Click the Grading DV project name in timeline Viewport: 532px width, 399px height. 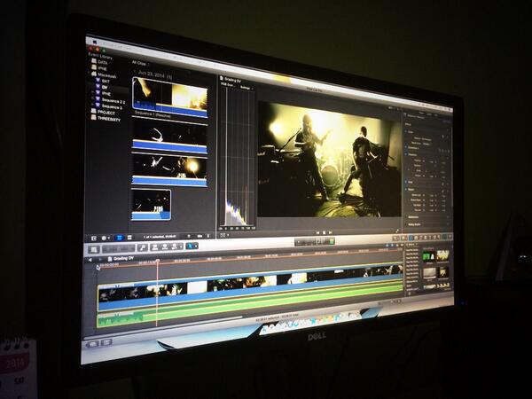(123, 259)
